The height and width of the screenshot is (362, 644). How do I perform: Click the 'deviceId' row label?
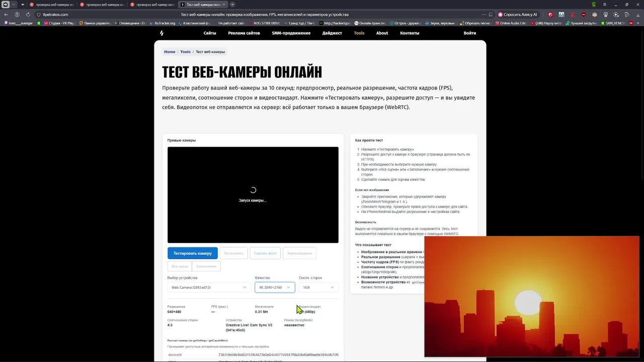[175, 355]
